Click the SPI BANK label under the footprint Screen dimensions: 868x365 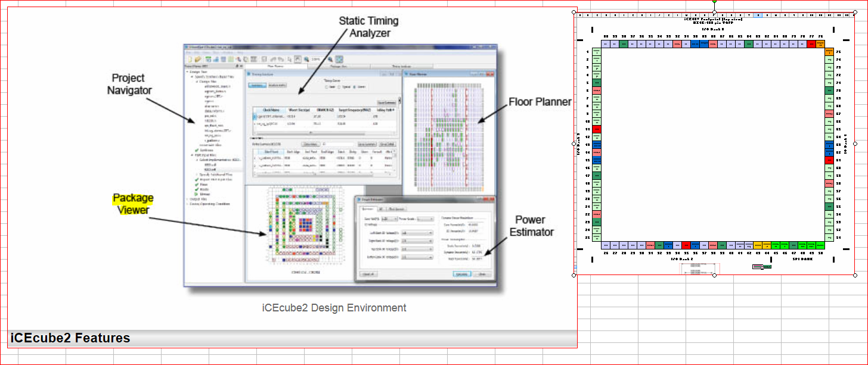[x=803, y=260]
